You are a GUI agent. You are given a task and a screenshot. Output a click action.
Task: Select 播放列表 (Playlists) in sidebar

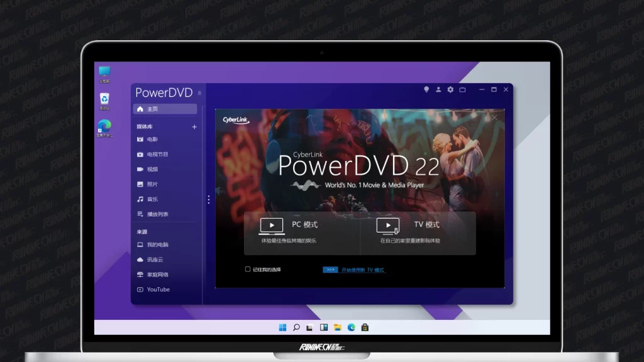tap(157, 214)
